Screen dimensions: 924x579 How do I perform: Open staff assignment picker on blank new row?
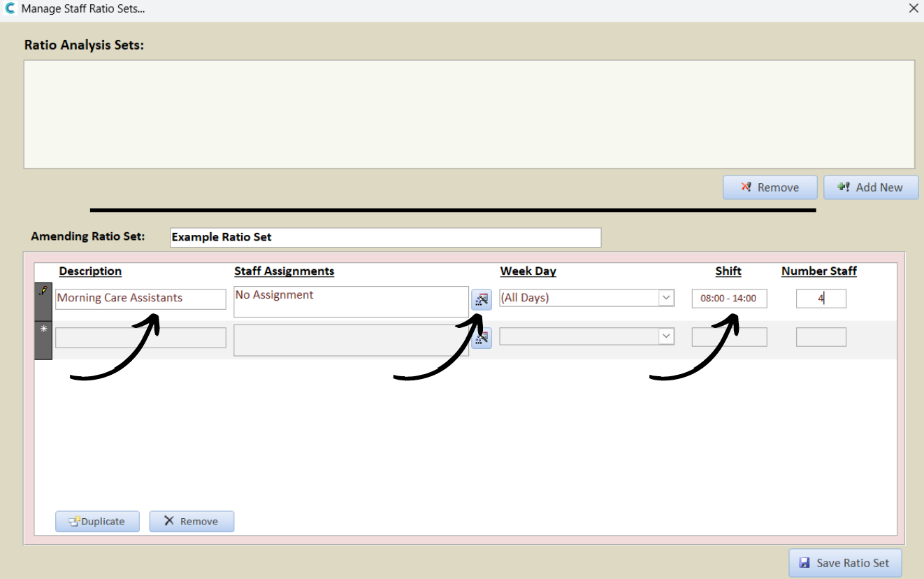[x=481, y=338]
